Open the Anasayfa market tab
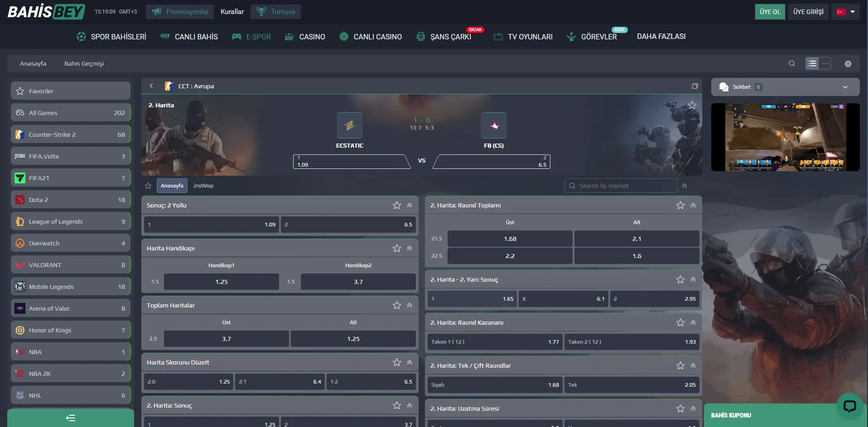This screenshot has height=427, width=868. [x=172, y=186]
